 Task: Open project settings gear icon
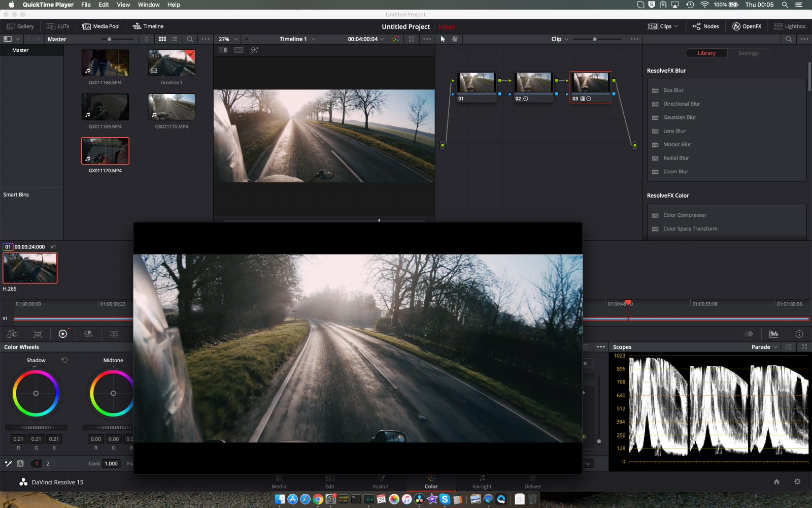[797, 482]
